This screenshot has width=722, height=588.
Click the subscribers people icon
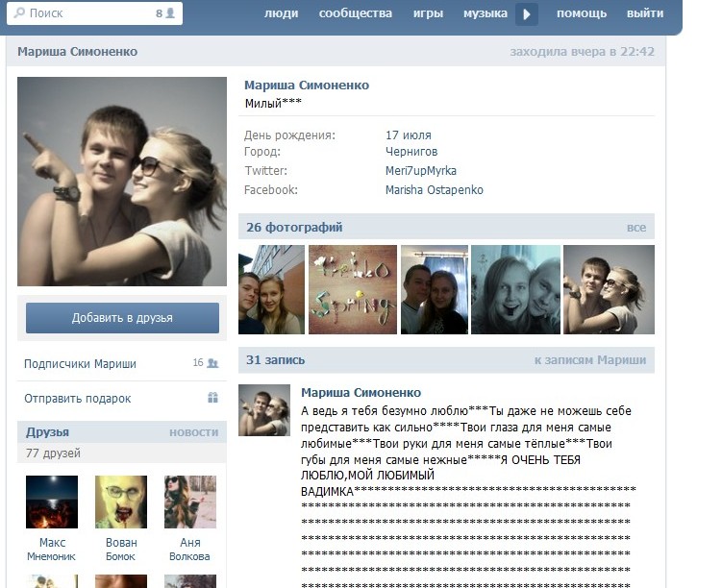[x=212, y=364]
